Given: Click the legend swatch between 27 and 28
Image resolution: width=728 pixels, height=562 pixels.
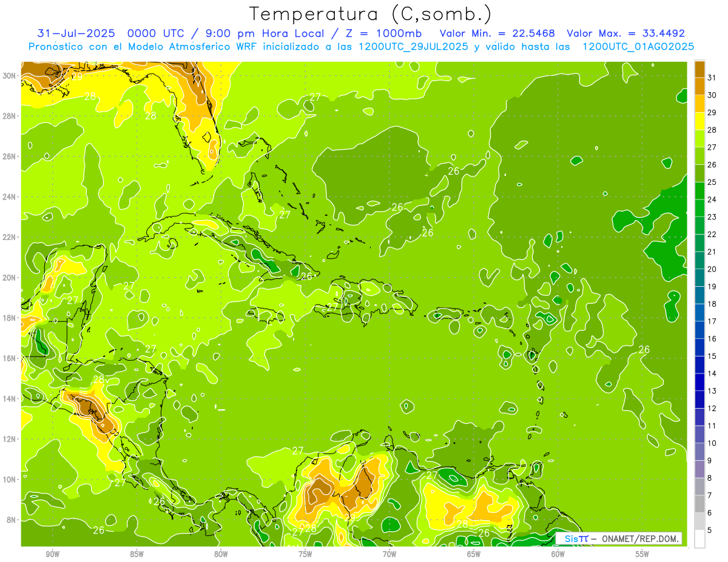Looking at the screenshot, I should tap(699, 138).
